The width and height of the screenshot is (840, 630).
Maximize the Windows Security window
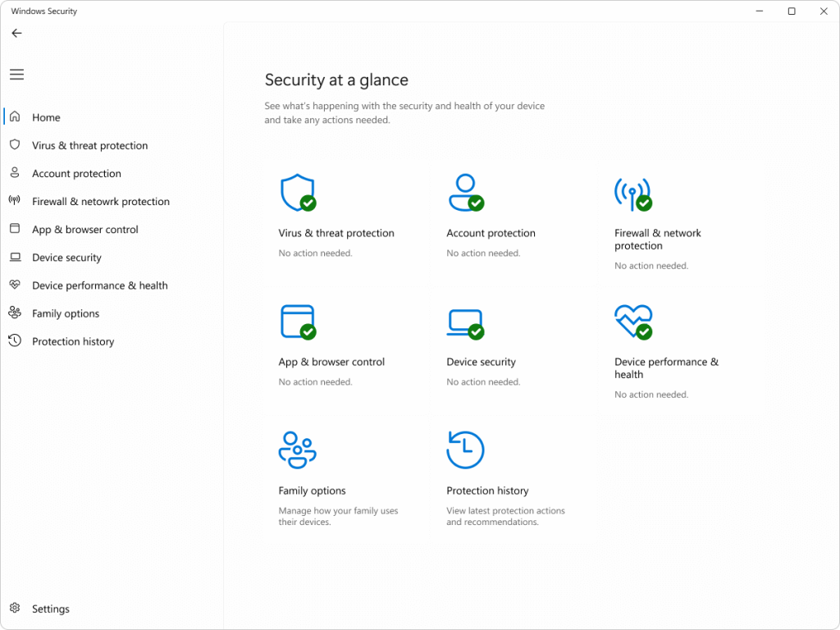click(792, 11)
